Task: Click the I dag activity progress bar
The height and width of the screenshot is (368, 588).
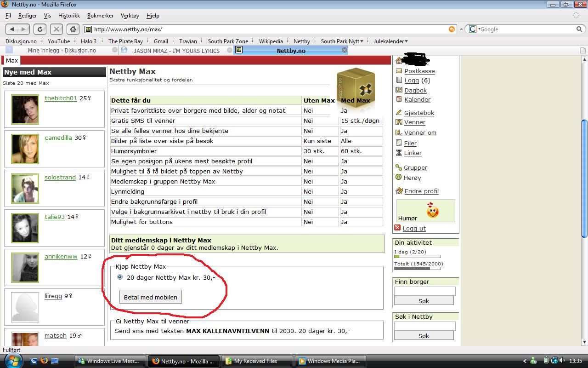Action: pos(418,257)
